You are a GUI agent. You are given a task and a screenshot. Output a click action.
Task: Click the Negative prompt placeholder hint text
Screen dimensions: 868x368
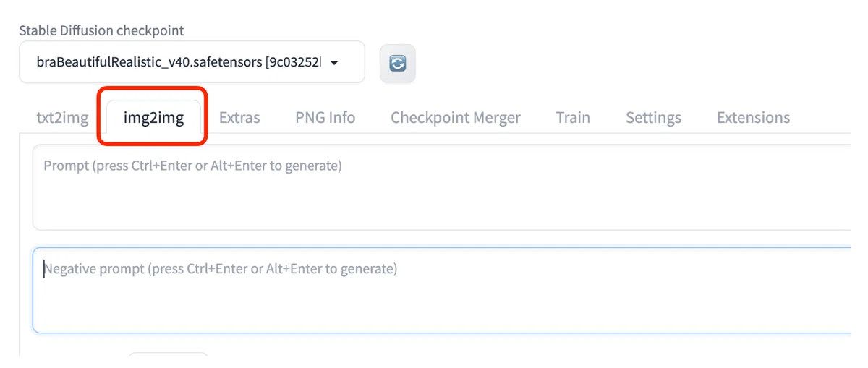coord(221,269)
